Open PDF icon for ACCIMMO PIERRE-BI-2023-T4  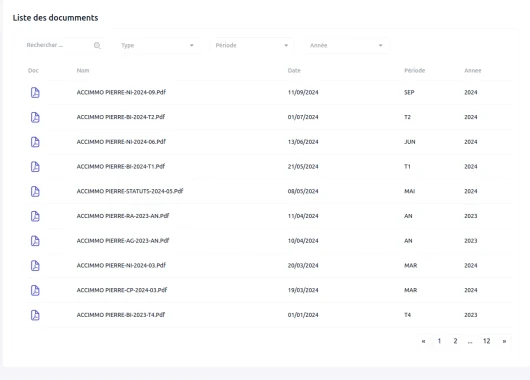point(35,315)
